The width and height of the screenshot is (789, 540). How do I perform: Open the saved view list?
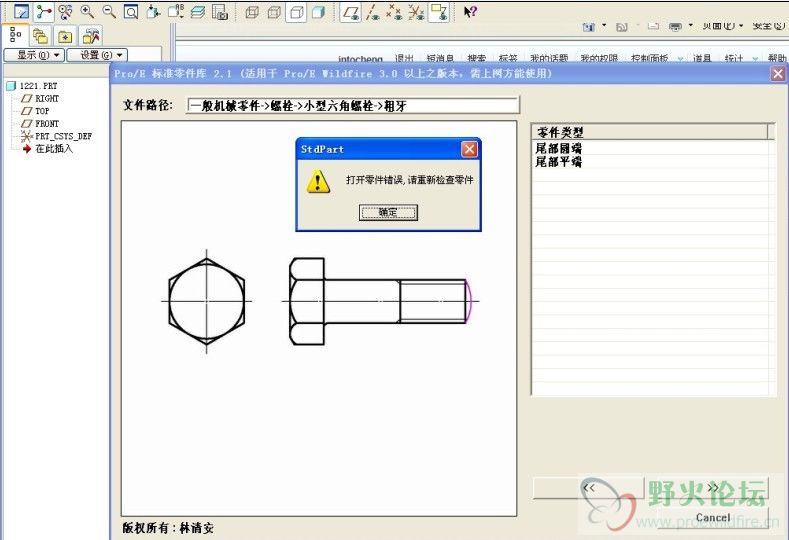(x=176, y=12)
